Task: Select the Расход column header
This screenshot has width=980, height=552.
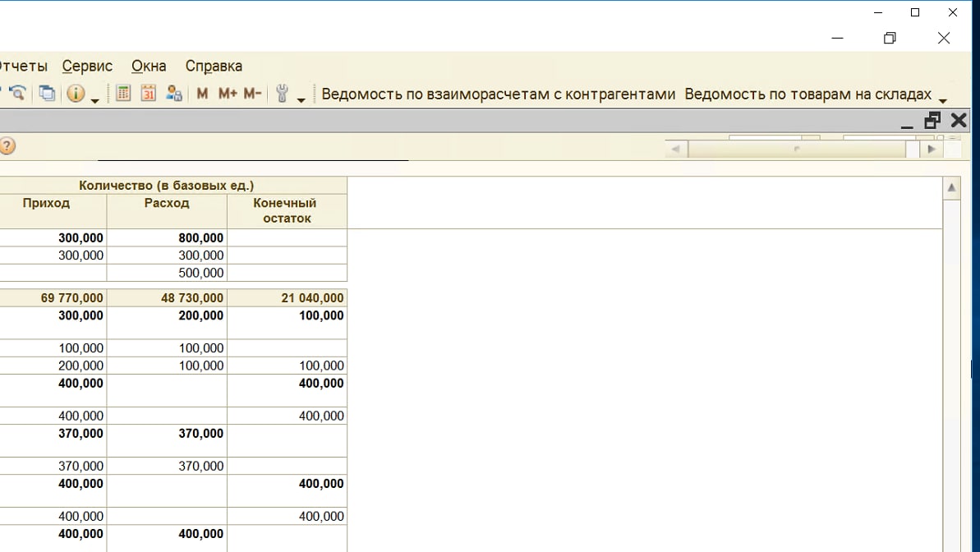Action: pyautogui.click(x=167, y=210)
